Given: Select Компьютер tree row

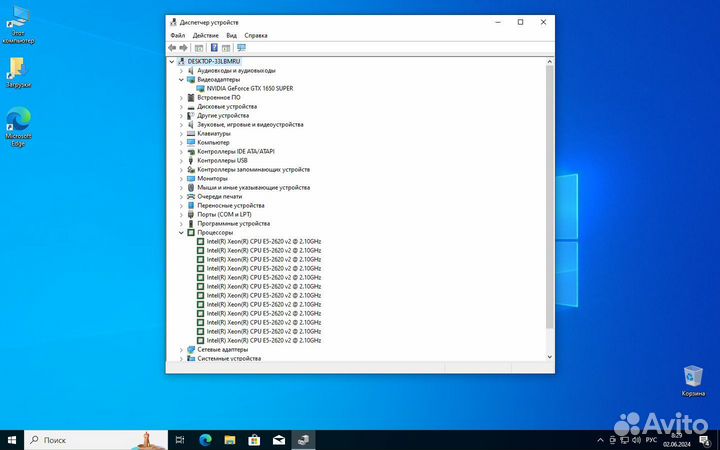Looking at the screenshot, I should click(213, 142).
